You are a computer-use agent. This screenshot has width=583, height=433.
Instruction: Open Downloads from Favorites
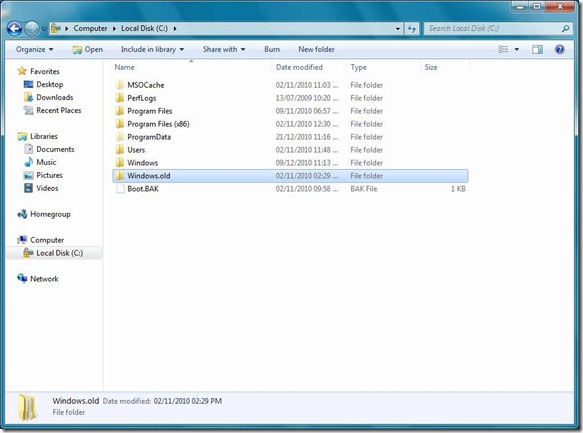[x=55, y=97]
